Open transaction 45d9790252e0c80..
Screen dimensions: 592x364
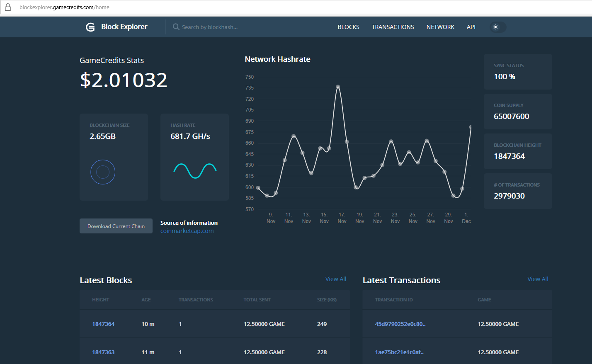click(400, 324)
